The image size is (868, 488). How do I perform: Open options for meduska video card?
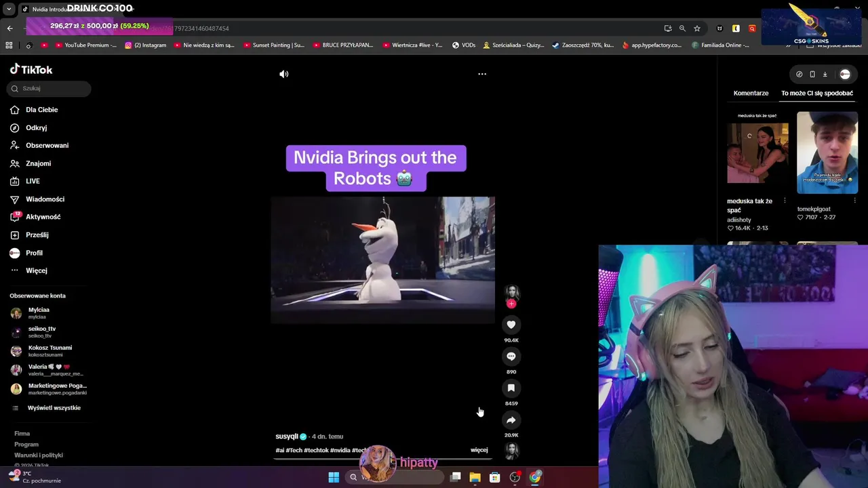785,201
